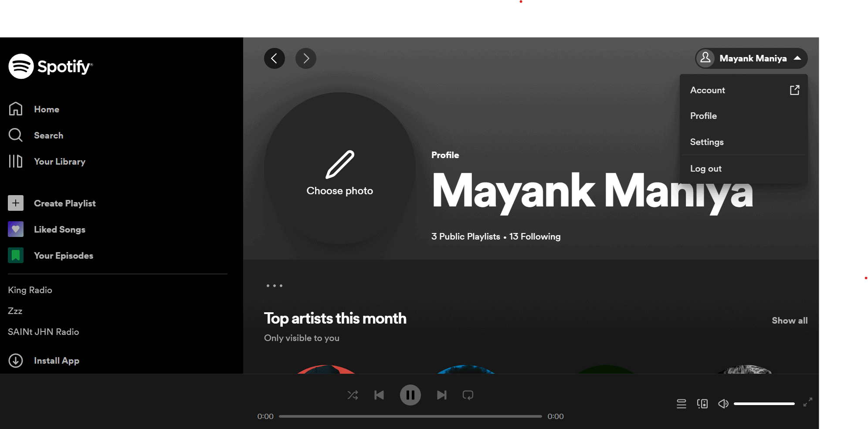Go back using the left arrow button

pos(275,58)
